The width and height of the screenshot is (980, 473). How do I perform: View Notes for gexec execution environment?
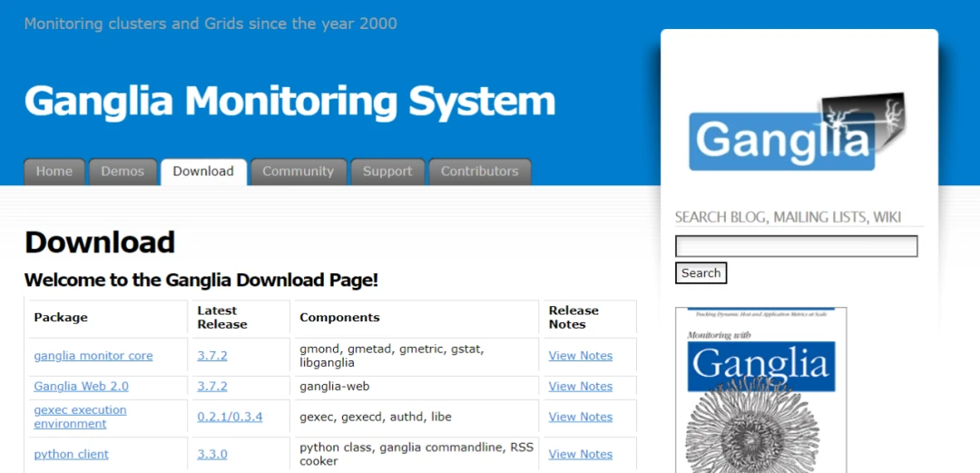[581, 417]
